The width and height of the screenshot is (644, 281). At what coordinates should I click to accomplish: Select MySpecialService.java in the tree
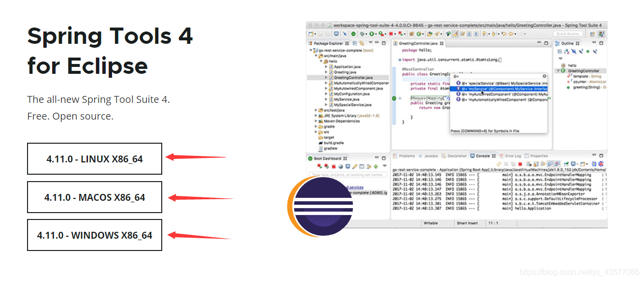point(350,104)
